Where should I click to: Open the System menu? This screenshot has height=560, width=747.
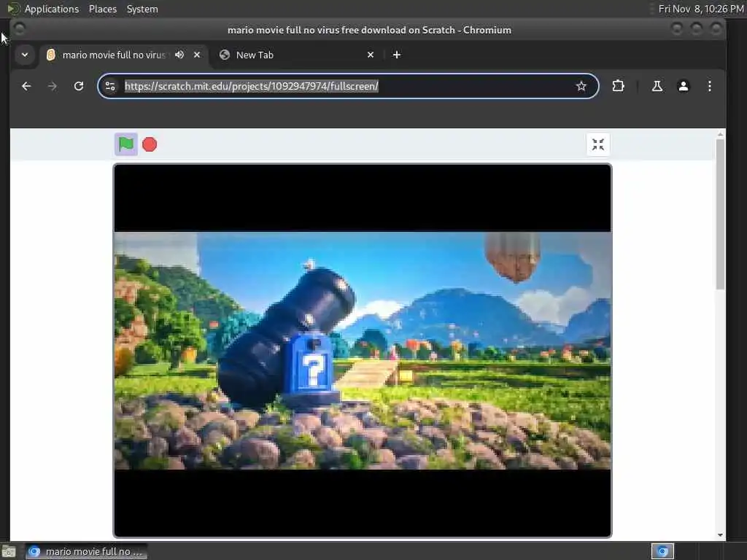click(x=142, y=9)
